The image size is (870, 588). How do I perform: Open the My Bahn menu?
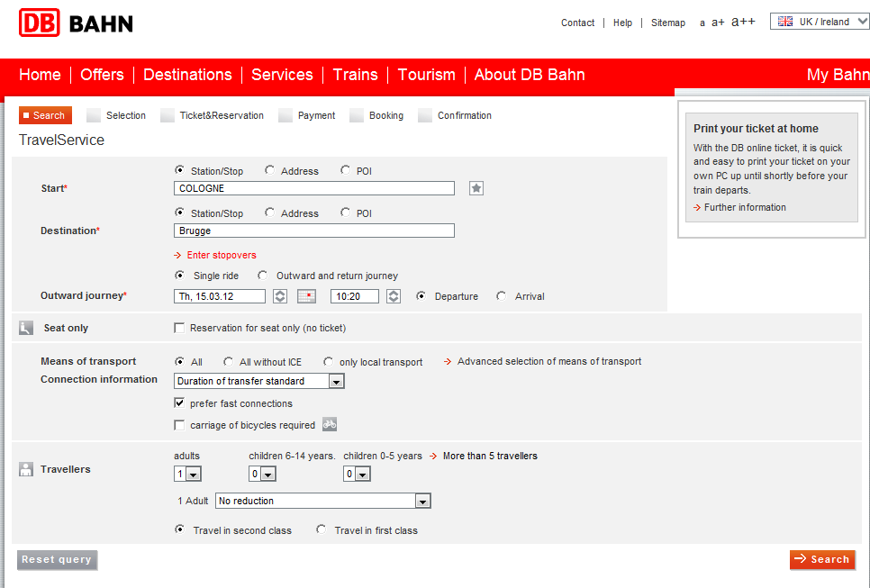click(838, 75)
